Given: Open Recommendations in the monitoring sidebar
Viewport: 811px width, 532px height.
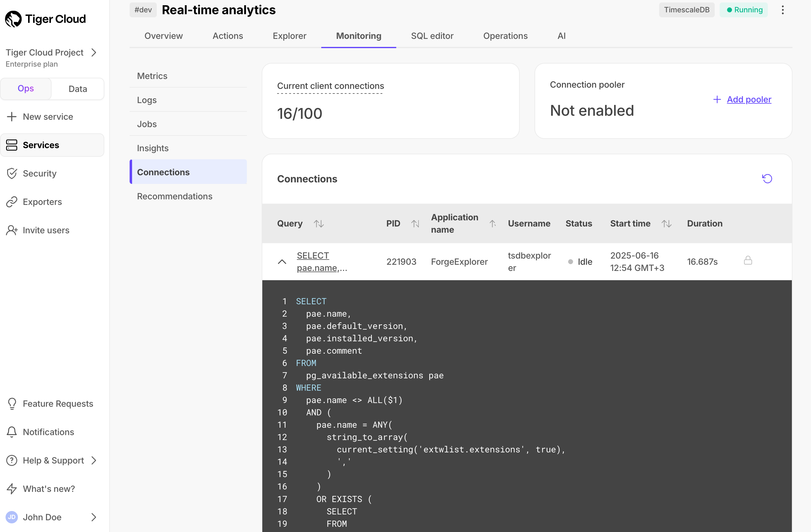Looking at the screenshot, I should click(188, 196).
